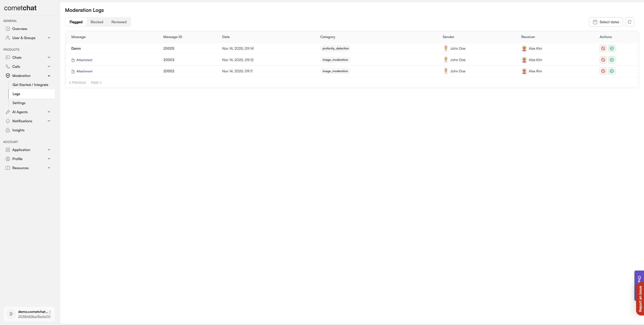Click the Insights bar chart icon

click(x=8, y=130)
